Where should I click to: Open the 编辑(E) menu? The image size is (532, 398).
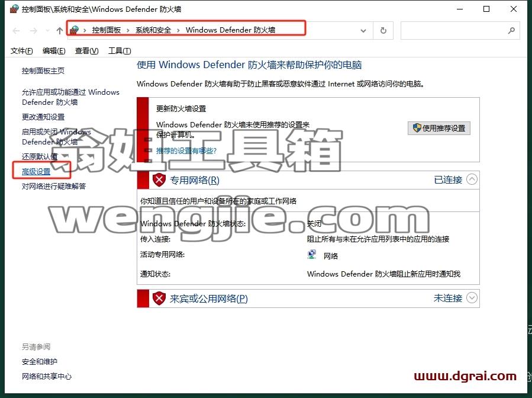(54, 51)
